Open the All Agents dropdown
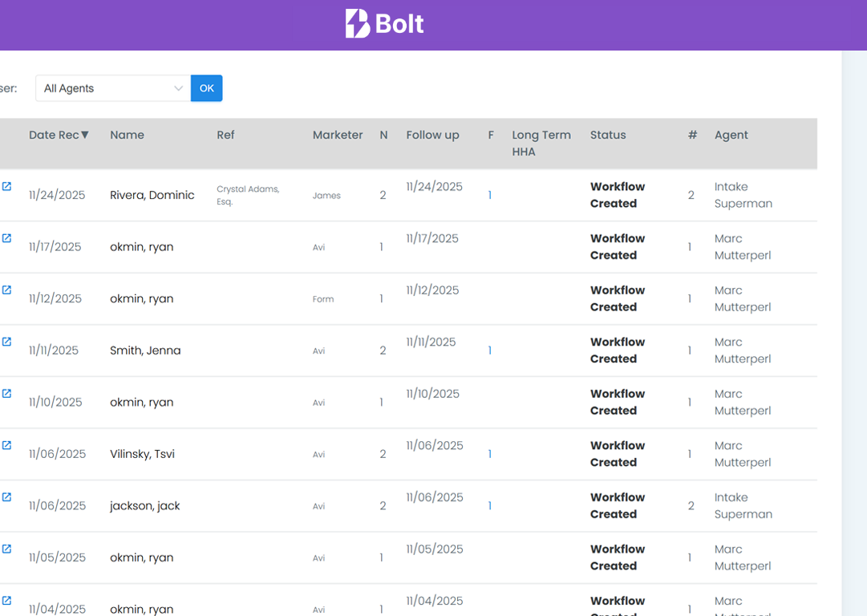The height and width of the screenshot is (616, 867). point(112,88)
